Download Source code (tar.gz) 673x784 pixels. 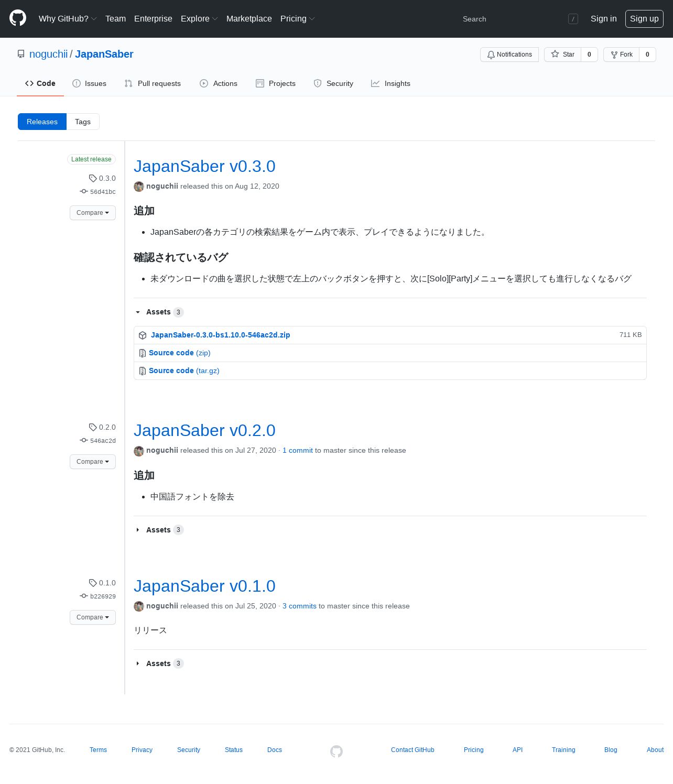point(184,371)
